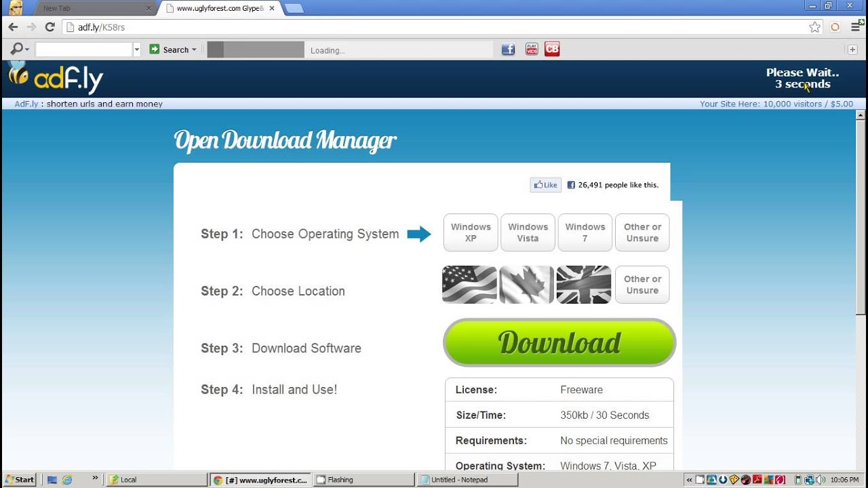Select the United Kingdom flag location
868x488 pixels.
584,285
